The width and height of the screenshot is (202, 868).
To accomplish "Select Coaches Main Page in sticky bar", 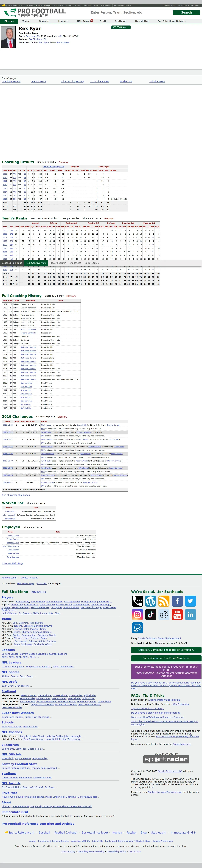I will 12,263.
